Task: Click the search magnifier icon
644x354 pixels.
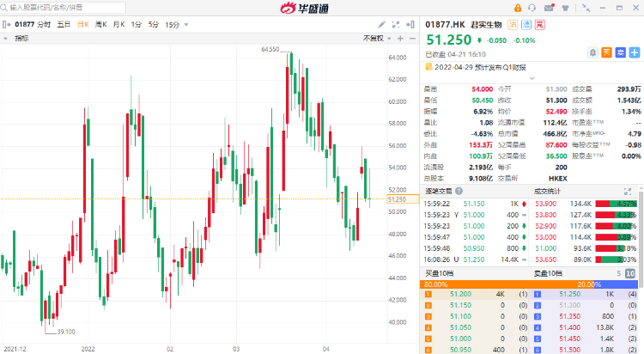Action: [x=4, y=8]
